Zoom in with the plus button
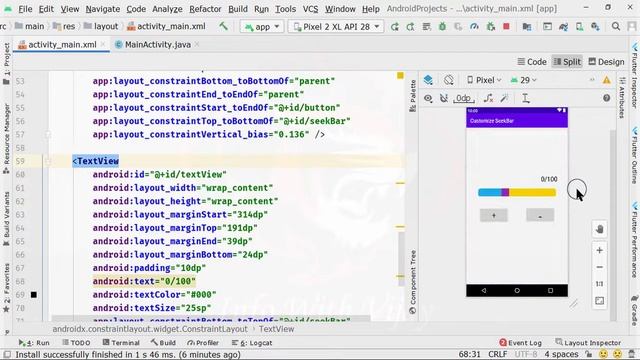Viewport: 640px width, 360px height. [x=599, y=250]
